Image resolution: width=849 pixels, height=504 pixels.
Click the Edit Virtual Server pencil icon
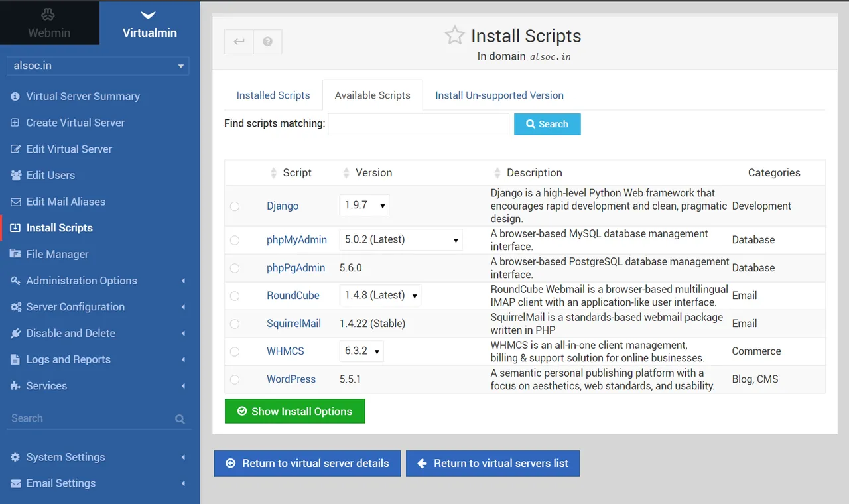tap(15, 149)
